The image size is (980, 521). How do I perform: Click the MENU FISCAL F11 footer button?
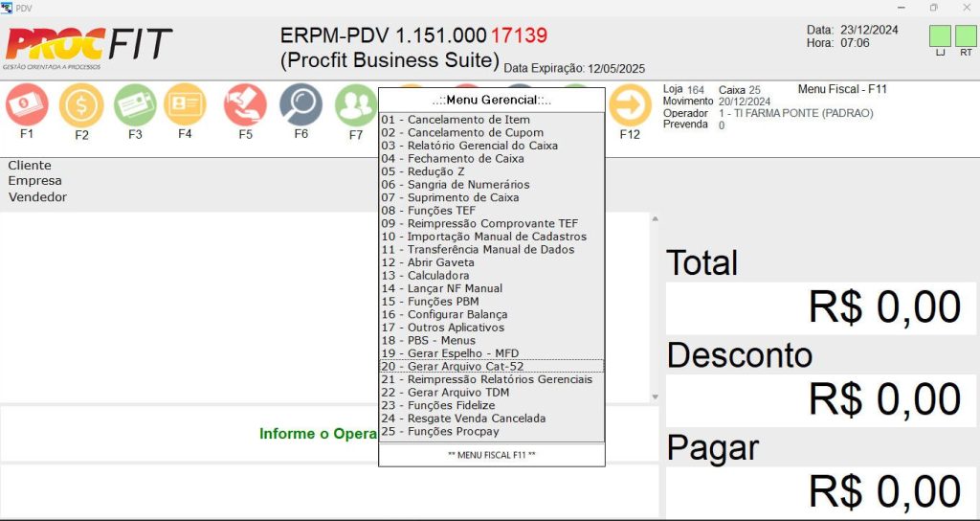pos(492,455)
